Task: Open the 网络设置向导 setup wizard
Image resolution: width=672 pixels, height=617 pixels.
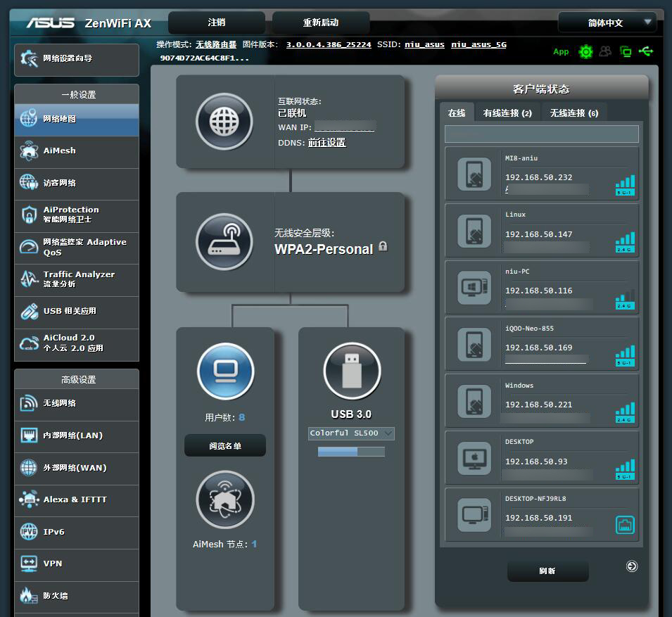Action: tap(77, 59)
